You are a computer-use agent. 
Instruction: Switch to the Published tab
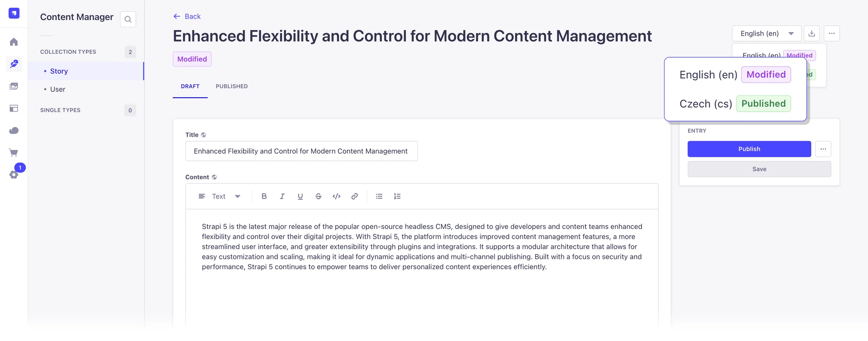[232, 86]
